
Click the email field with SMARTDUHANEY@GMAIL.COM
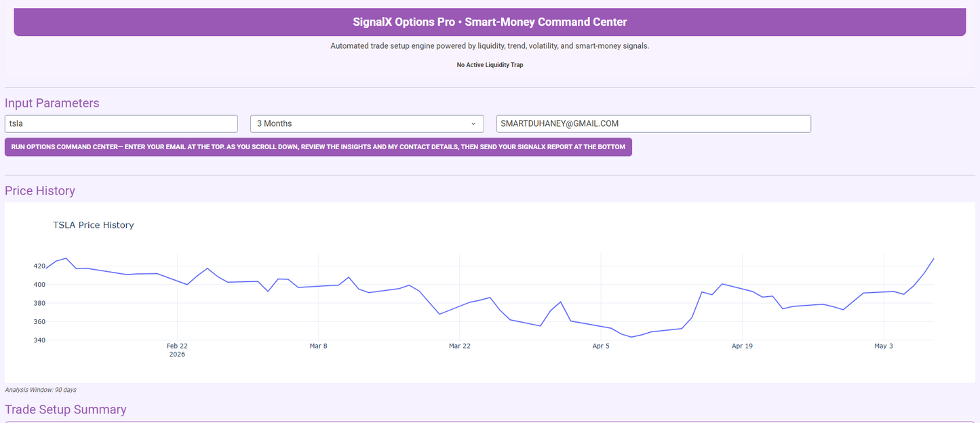tap(654, 123)
